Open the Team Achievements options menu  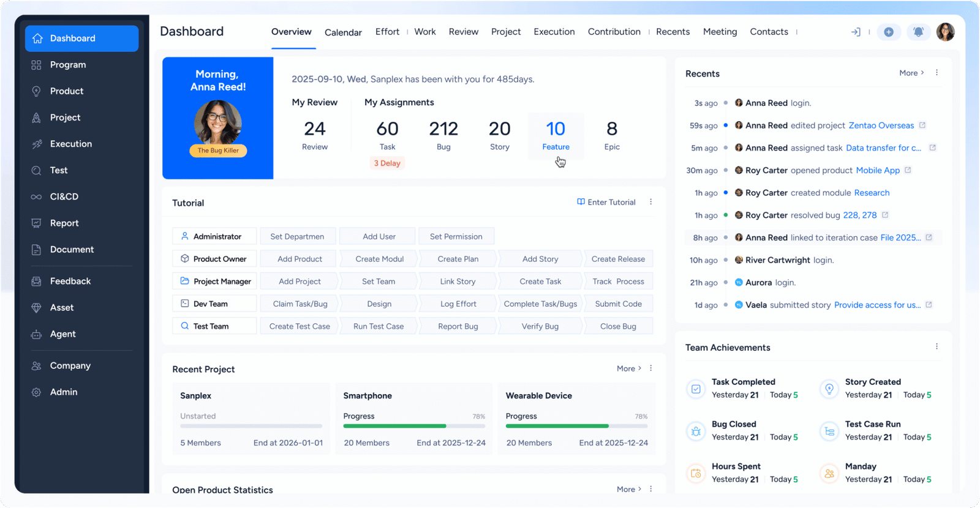click(x=937, y=346)
